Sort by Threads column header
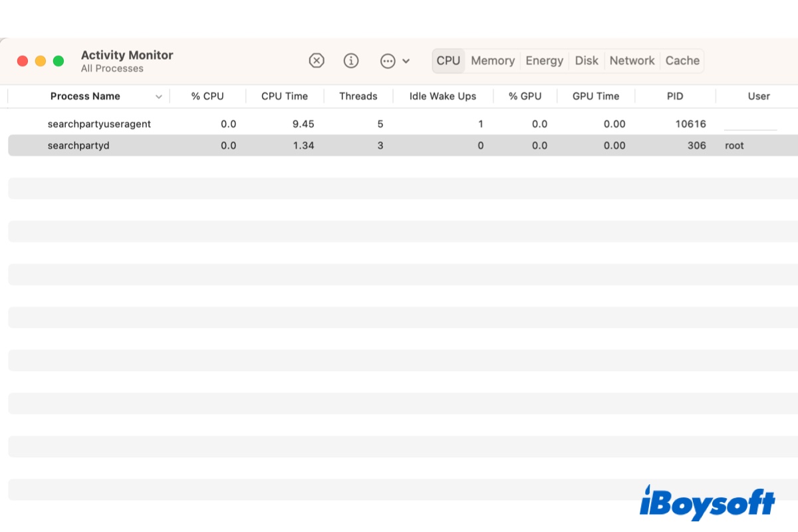Screen dimensions: 798x532 [358, 96]
